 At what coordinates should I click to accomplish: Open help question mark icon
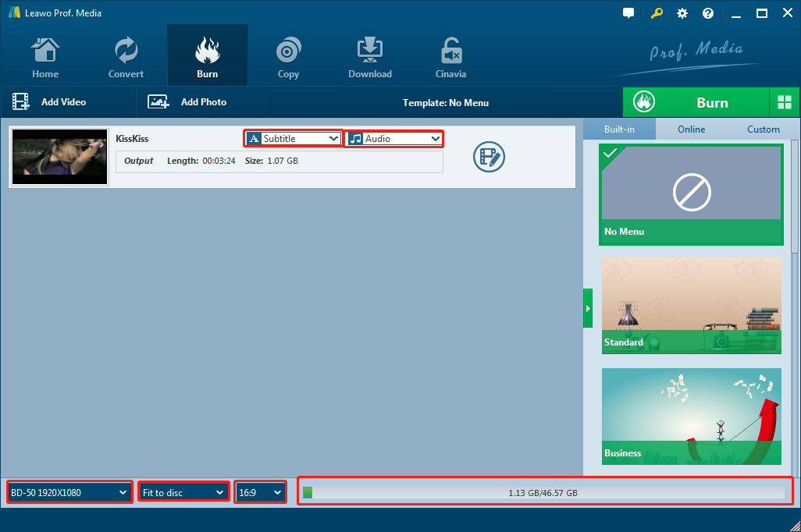pyautogui.click(x=708, y=13)
